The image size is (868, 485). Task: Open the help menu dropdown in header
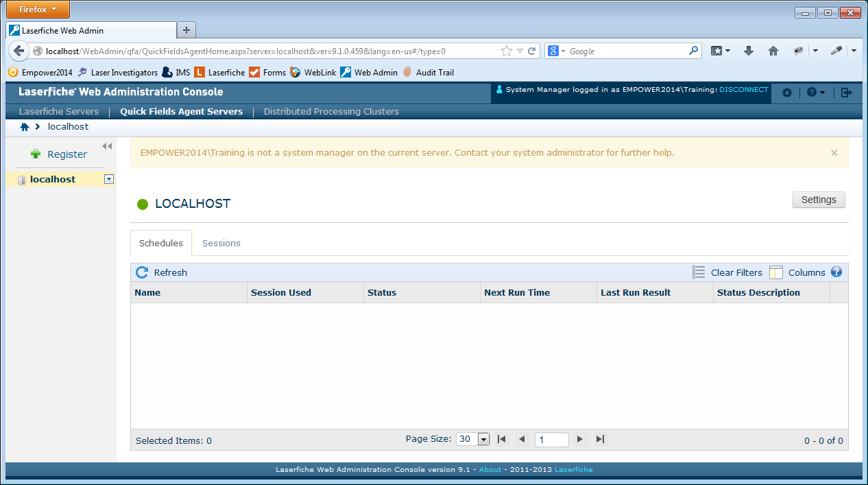tap(816, 92)
